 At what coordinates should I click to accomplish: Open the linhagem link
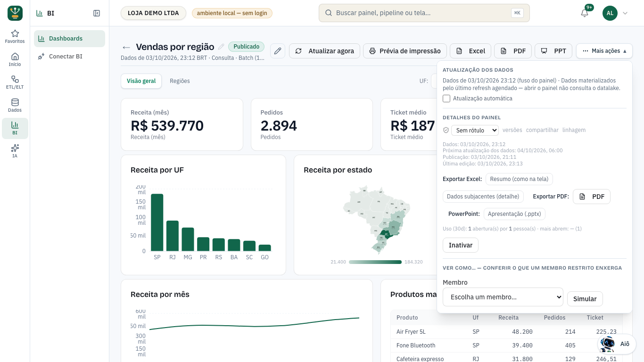574,130
